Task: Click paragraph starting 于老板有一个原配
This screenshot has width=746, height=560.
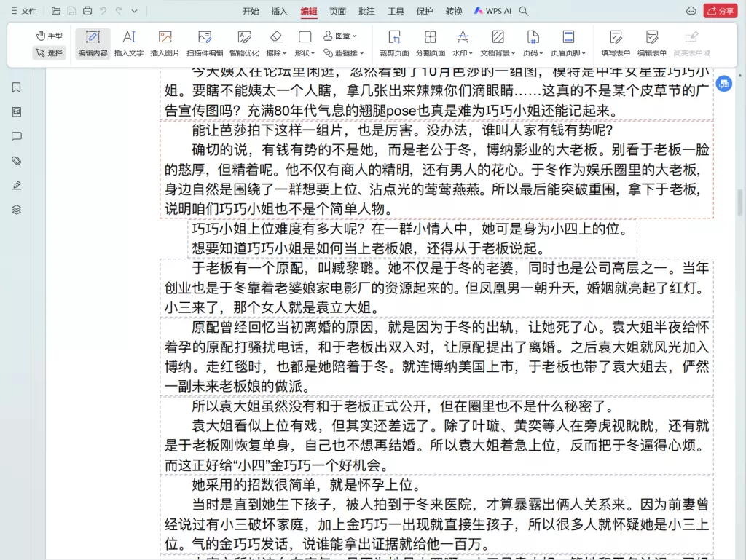Action: point(437,288)
